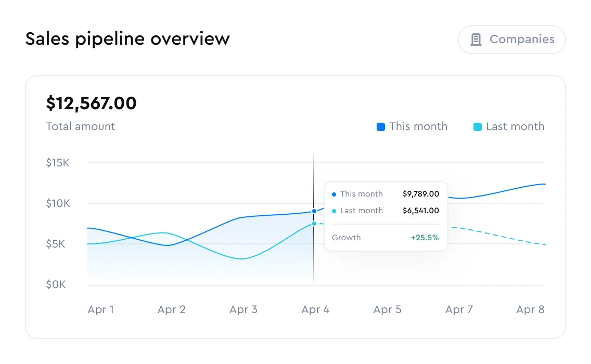This screenshot has width=591, height=364.
Task: Select the This month data point on Apr 4
Action: tap(314, 211)
